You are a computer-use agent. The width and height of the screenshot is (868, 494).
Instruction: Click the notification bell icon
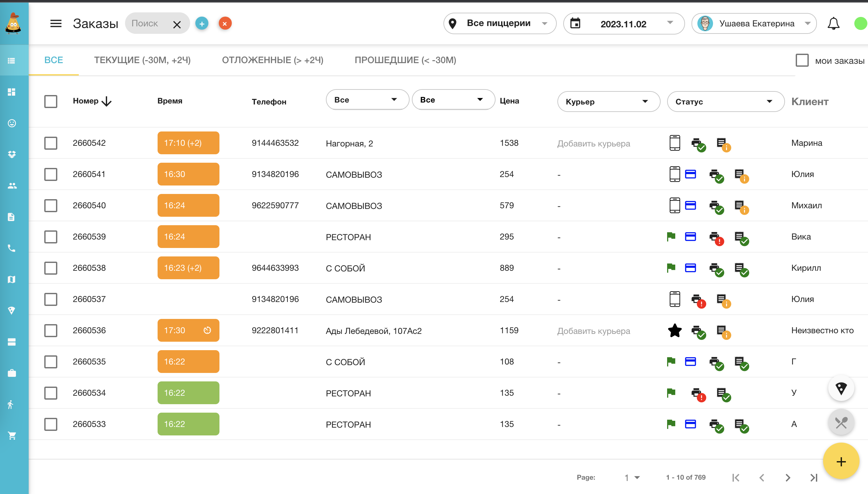tap(833, 23)
